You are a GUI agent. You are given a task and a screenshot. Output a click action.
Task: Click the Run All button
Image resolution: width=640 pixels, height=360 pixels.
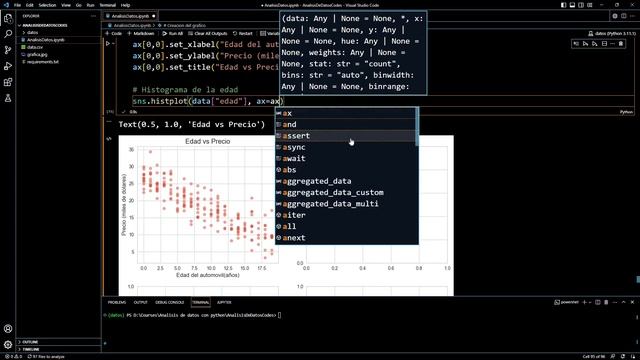(x=173, y=33)
